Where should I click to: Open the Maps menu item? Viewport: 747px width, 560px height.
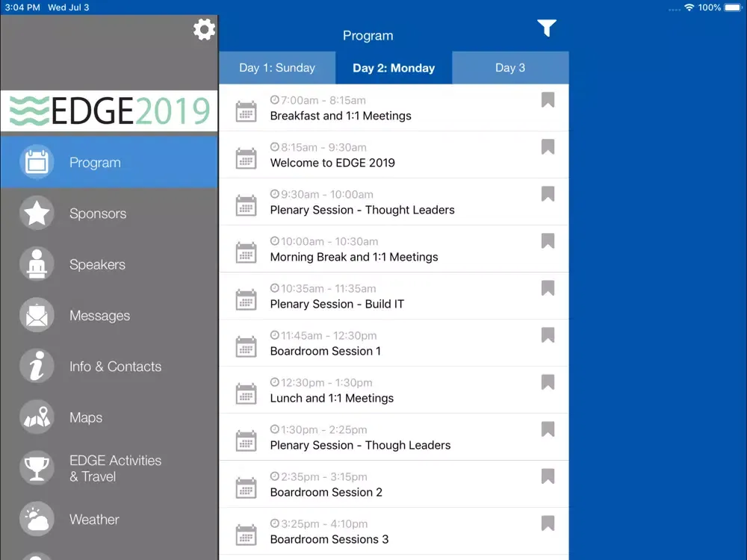tap(109, 417)
